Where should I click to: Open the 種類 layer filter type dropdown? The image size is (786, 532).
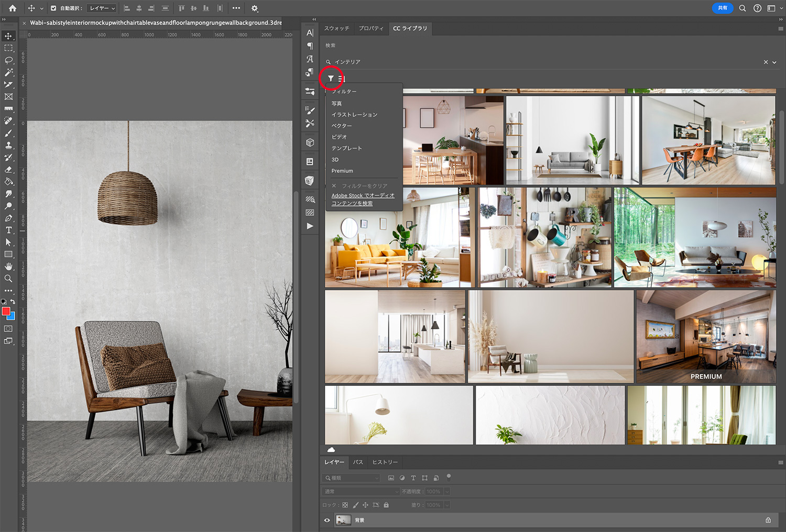point(351,478)
